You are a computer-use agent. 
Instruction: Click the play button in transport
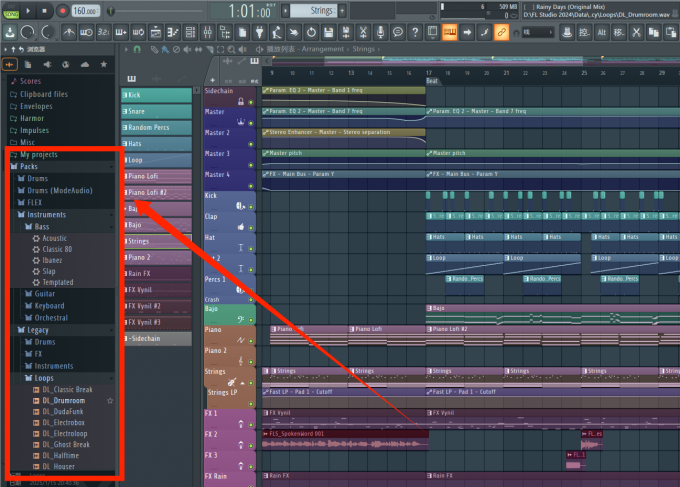coord(28,11)
